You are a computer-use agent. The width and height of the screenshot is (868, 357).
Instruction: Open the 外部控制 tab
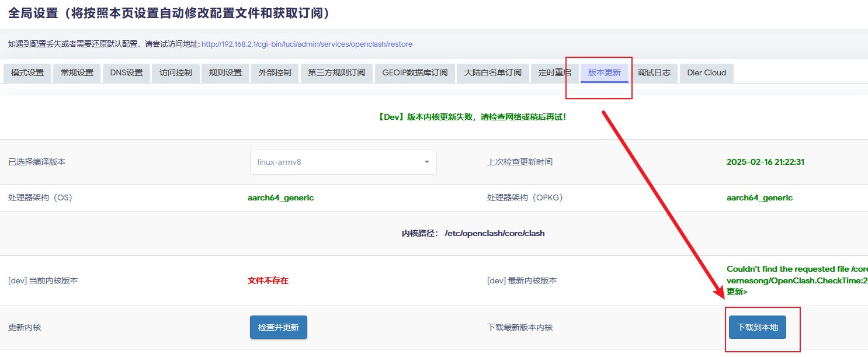(x=275, y=73)
